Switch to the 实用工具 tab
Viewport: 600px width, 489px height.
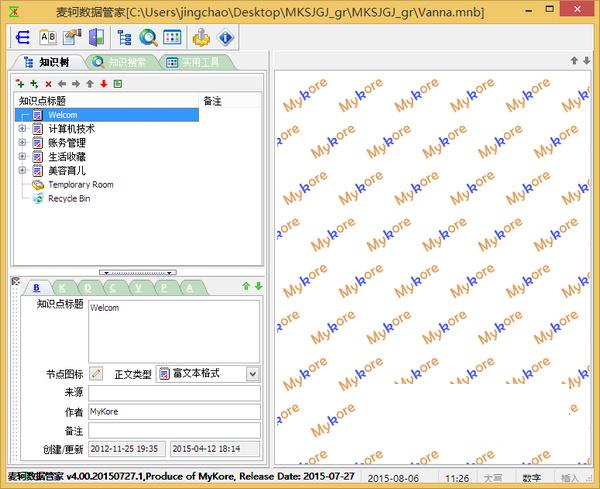(195, 62)
